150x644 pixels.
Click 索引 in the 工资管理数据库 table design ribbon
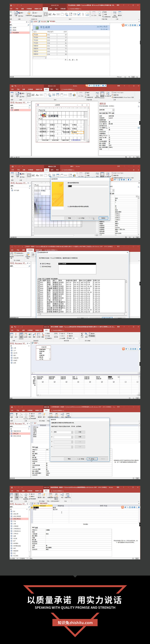(x=44, y=415)
